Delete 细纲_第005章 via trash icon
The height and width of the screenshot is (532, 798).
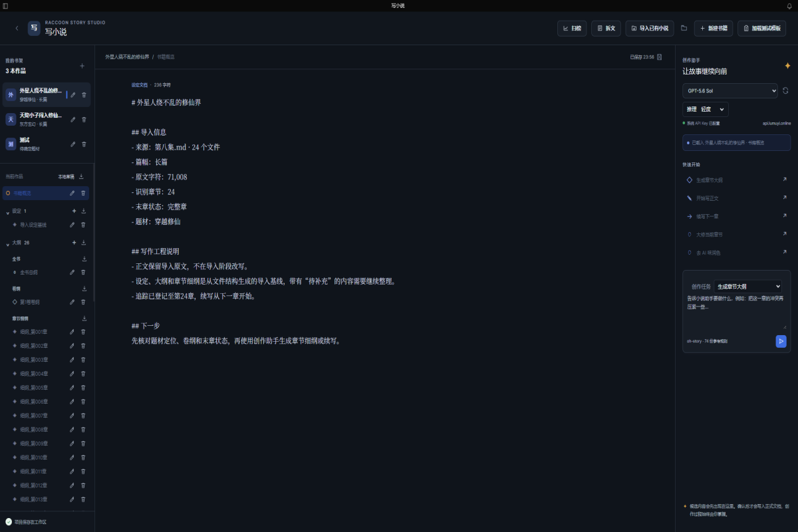(83, 388)
